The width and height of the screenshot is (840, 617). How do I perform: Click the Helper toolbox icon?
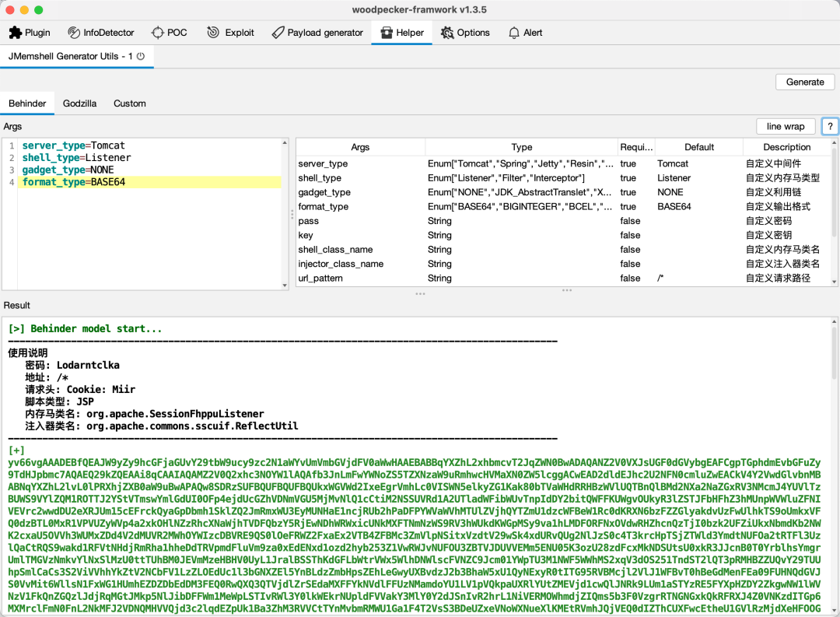coord(387,33)
